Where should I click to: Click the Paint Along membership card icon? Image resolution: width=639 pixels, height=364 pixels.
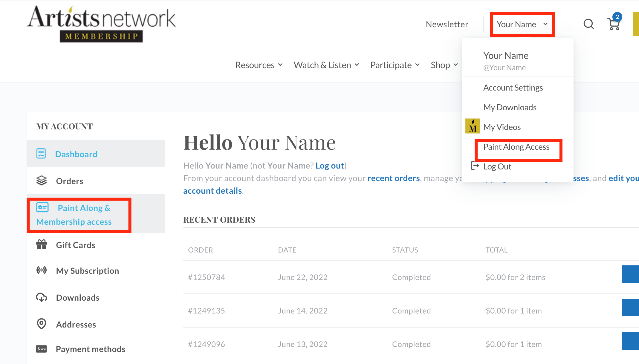[42, 207]
